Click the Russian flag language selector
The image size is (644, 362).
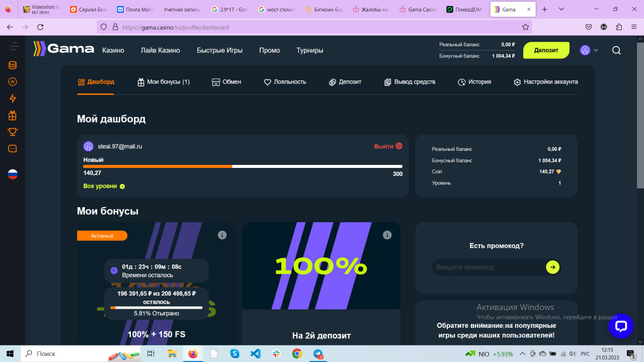pyautogui.click(x=13, y=174)
